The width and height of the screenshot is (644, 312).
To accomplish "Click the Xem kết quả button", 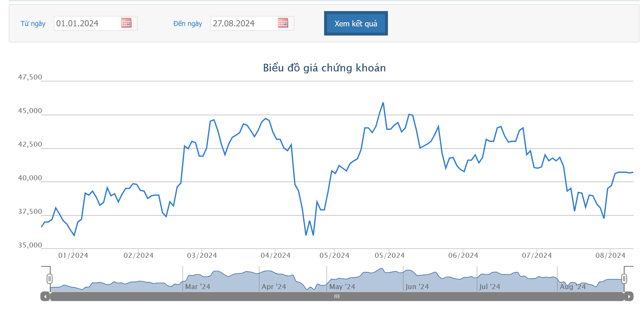I will coord(356,23).
